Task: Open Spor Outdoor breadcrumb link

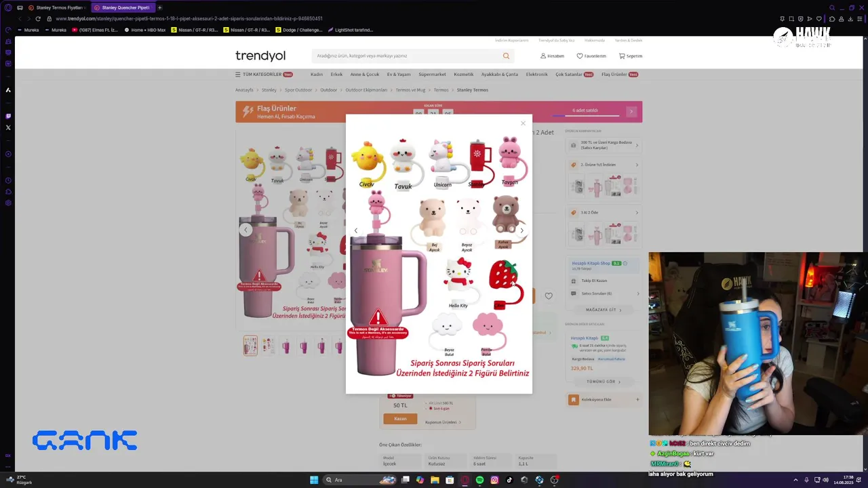Action: pos(298,90)
